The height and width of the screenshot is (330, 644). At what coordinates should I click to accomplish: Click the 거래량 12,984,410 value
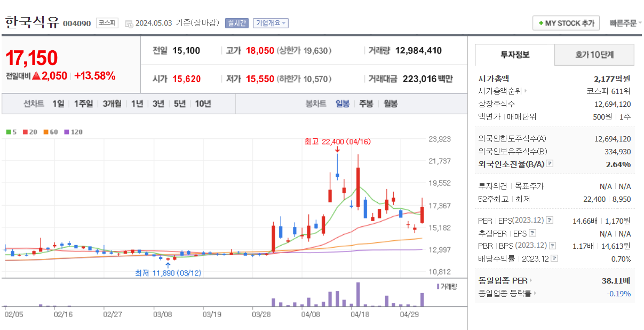tap(418, 51)
